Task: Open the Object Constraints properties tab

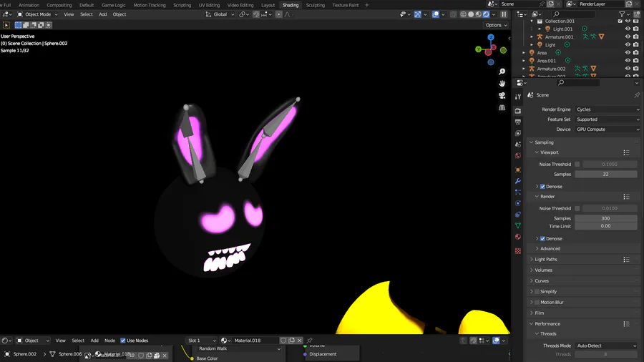Action: pos(518,214)
